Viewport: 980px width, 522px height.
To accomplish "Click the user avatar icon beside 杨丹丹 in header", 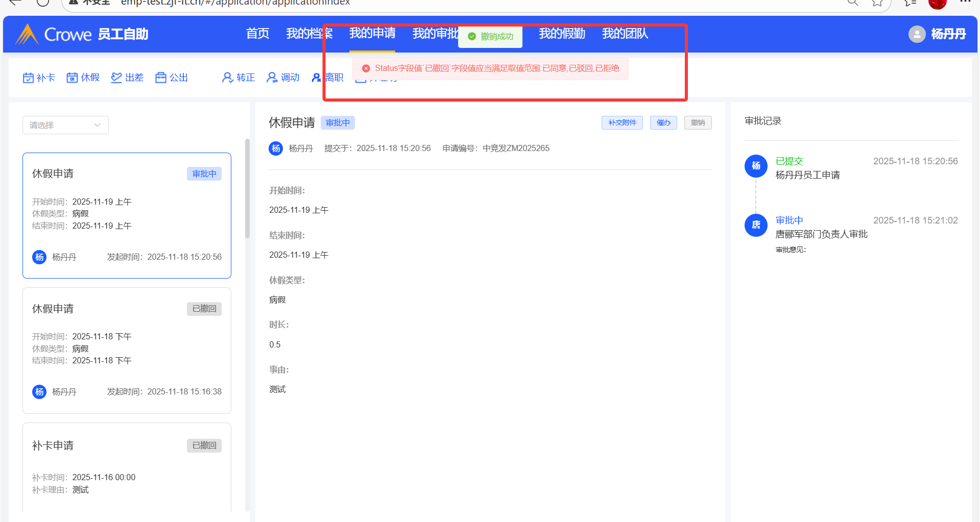I will click(x=917, y=34).
